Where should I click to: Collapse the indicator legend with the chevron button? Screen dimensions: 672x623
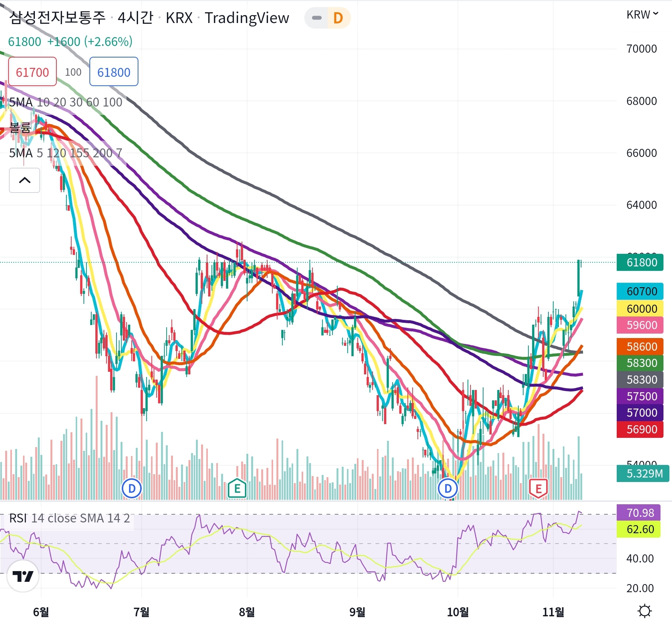click(24, 180)
